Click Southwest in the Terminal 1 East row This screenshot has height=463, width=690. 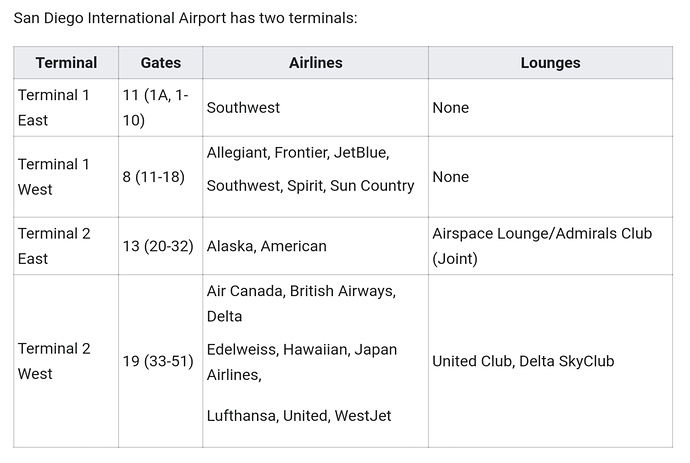(x=243, y=108)
